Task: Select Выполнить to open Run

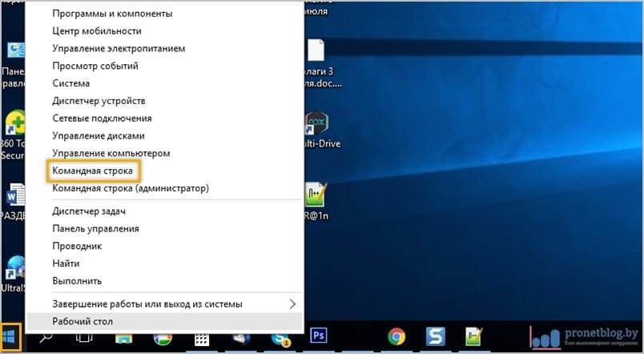Action: pyautogui.click(x=77, y=281)
